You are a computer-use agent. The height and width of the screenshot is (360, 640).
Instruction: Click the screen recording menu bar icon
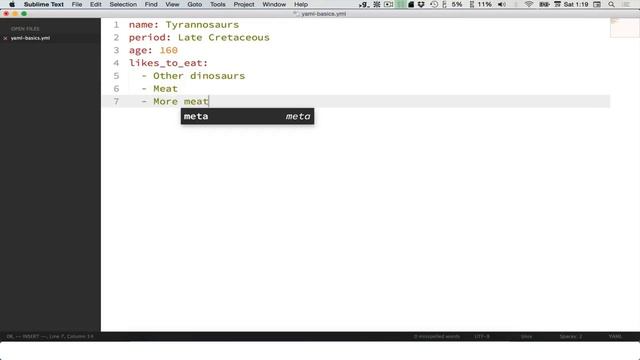389,4
